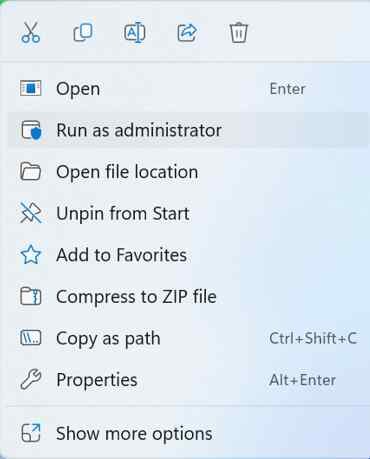This screenshot has height=459, width=370.
Task: Select the Open menu entry
Action: coord(188,89)
